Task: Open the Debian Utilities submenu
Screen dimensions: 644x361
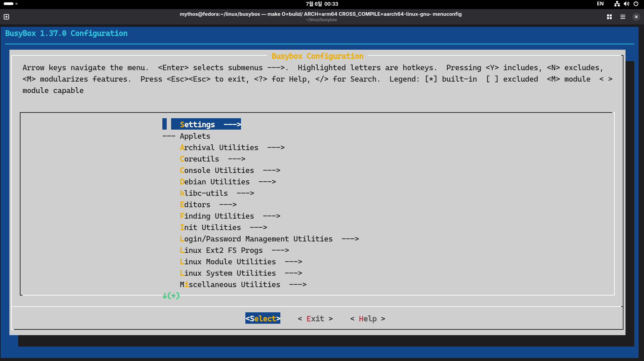Action: [228, 182]
